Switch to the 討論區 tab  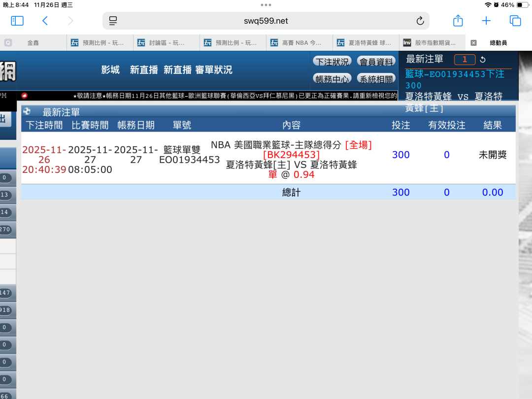[x=166, y=43]
